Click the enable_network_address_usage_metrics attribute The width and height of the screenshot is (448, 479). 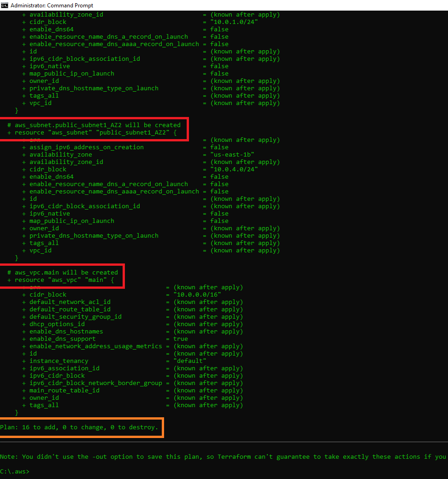pos(96,346)
